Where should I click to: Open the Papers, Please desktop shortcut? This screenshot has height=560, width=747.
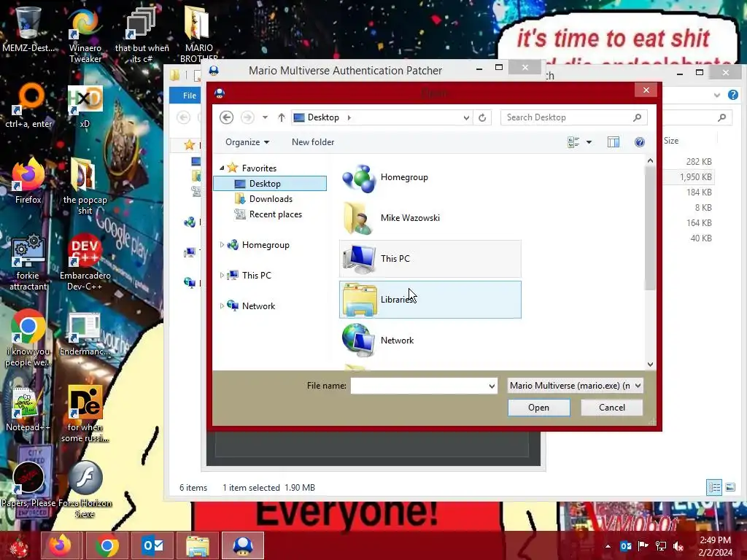(28, 485)
